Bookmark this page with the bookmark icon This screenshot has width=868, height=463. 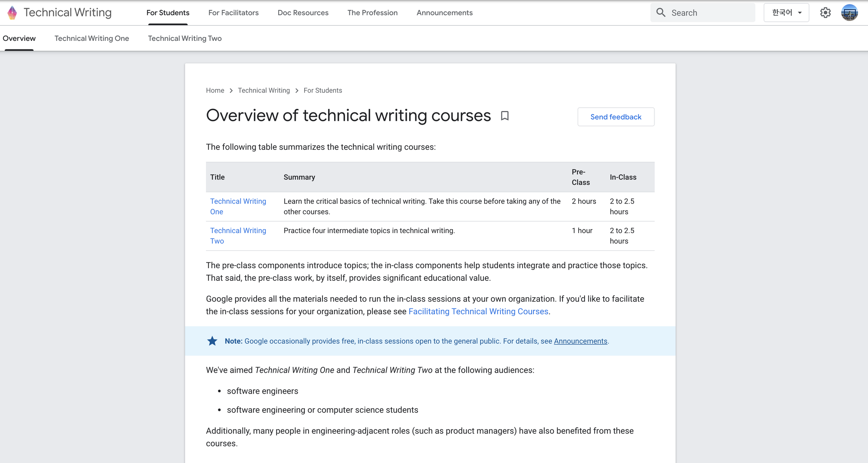pyautogui.click(x=505, y=116)
